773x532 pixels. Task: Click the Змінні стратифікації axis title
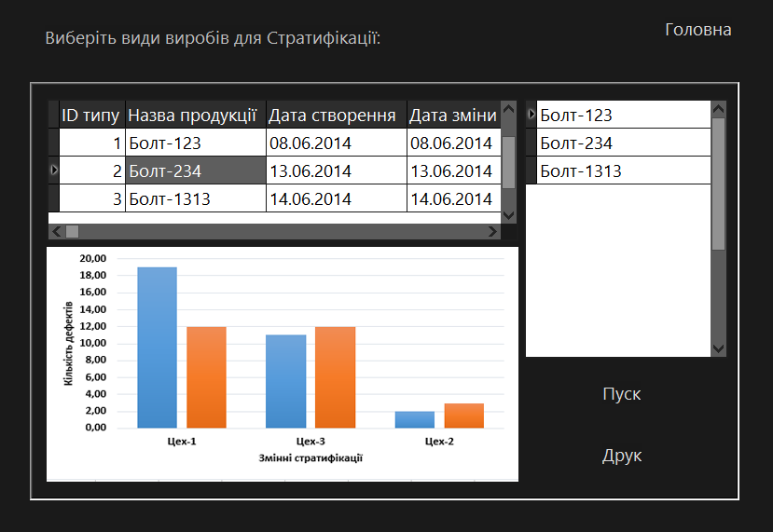point(311,458)
